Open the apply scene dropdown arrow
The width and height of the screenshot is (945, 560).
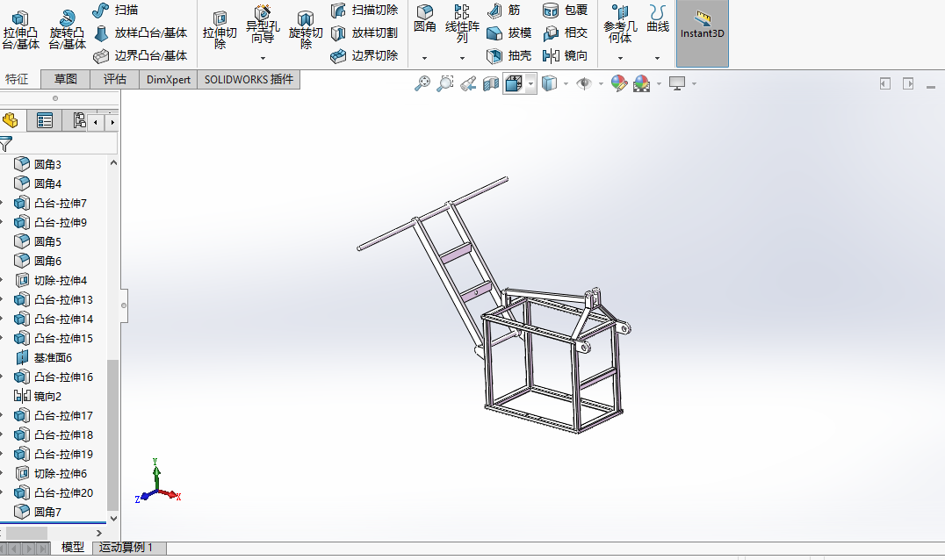click(x=659, y=83)
